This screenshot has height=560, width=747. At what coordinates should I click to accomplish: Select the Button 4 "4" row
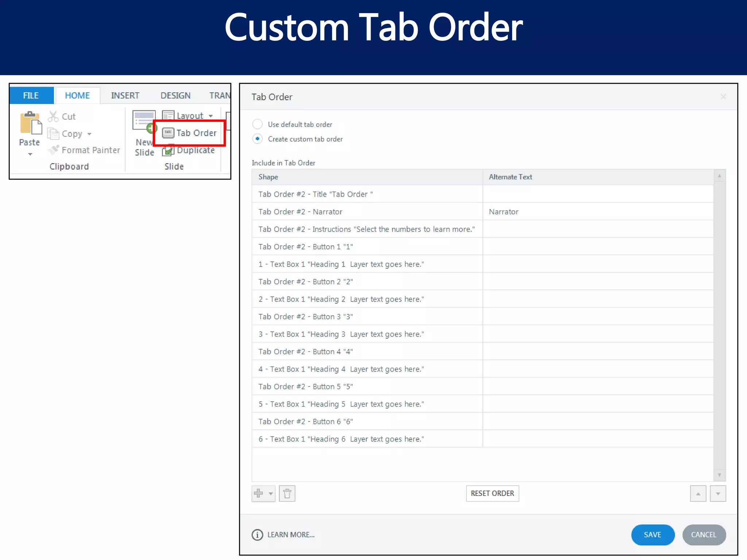483,351
